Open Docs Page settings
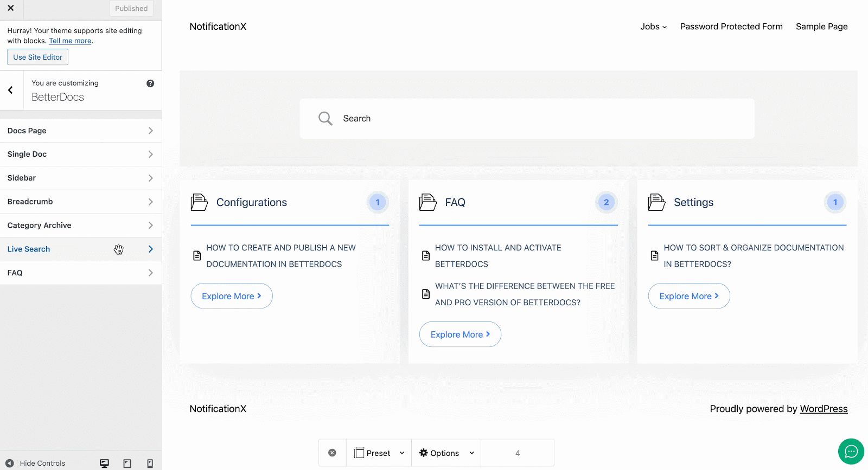The height and width of the screenshot is (470, 868). 81,131
